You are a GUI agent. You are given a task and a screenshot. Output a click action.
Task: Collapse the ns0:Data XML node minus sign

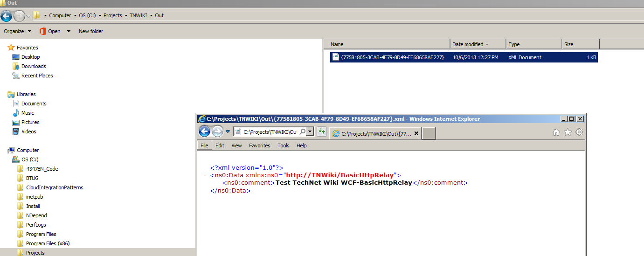[205, 175]
